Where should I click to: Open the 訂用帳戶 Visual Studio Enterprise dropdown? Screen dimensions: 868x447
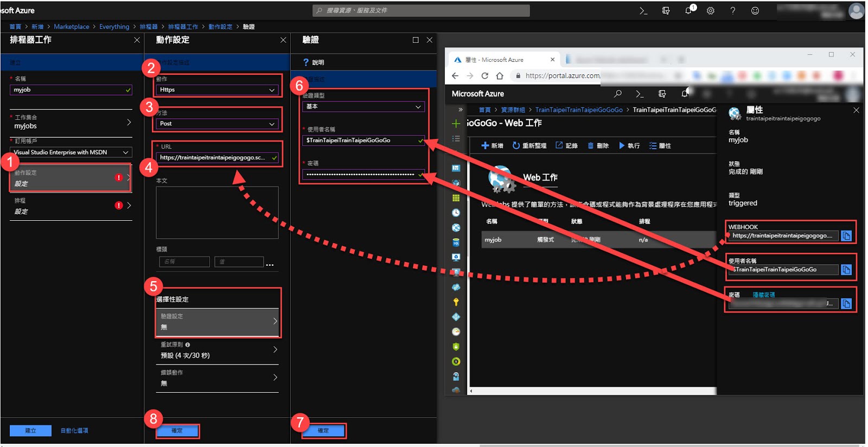(71, 152)
